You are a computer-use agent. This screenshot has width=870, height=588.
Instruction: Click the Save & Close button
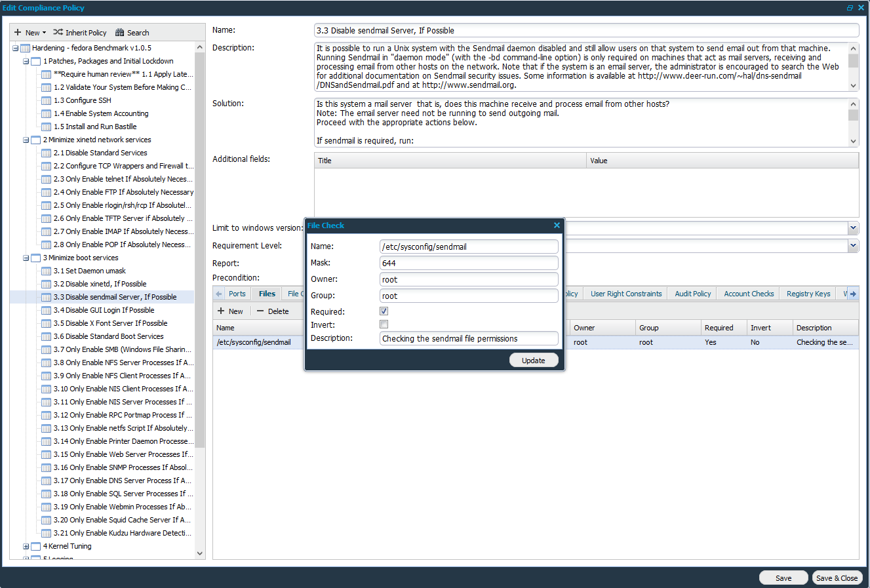click(x=837, y=578)
